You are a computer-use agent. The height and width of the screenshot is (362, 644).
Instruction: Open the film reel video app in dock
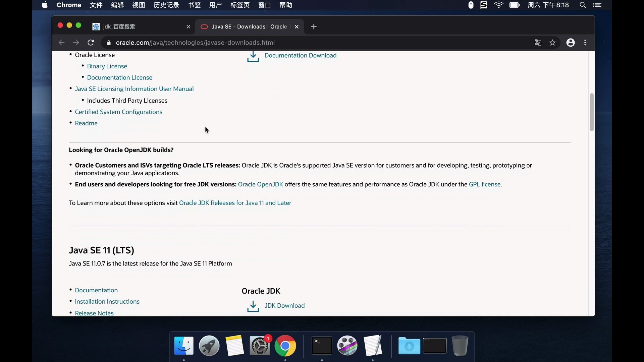pos(347,346)
